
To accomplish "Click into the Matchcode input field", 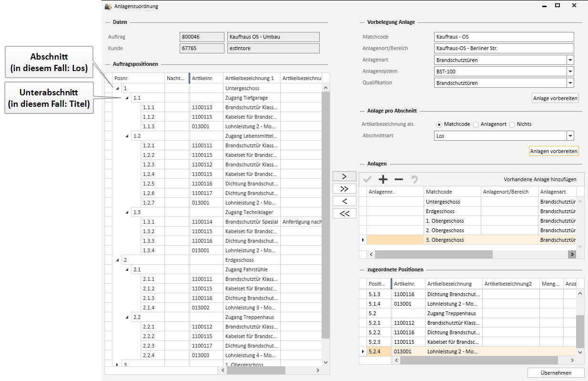I will (504, 37).
